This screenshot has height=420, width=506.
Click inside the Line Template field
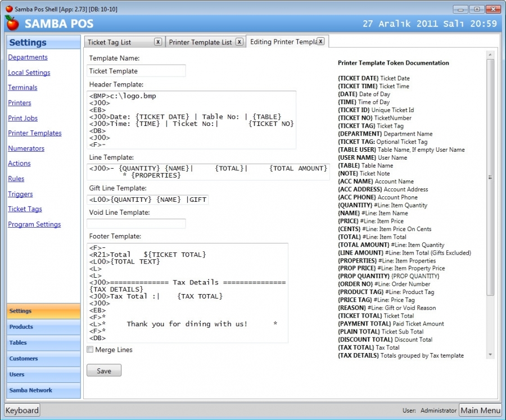[208, 171]
